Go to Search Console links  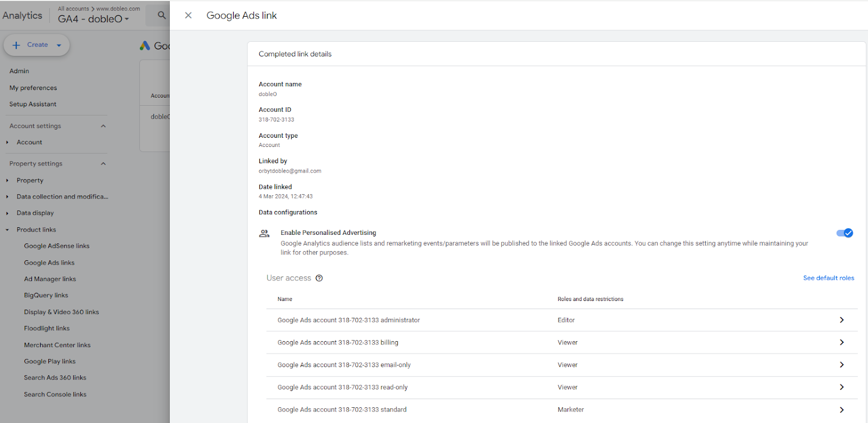(x=55, y=394)
